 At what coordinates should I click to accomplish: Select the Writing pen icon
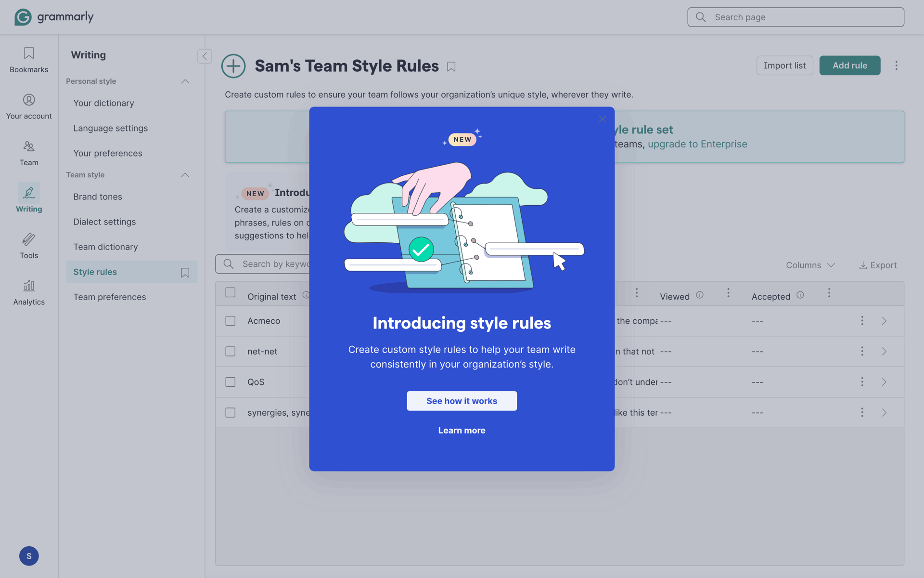29,193
